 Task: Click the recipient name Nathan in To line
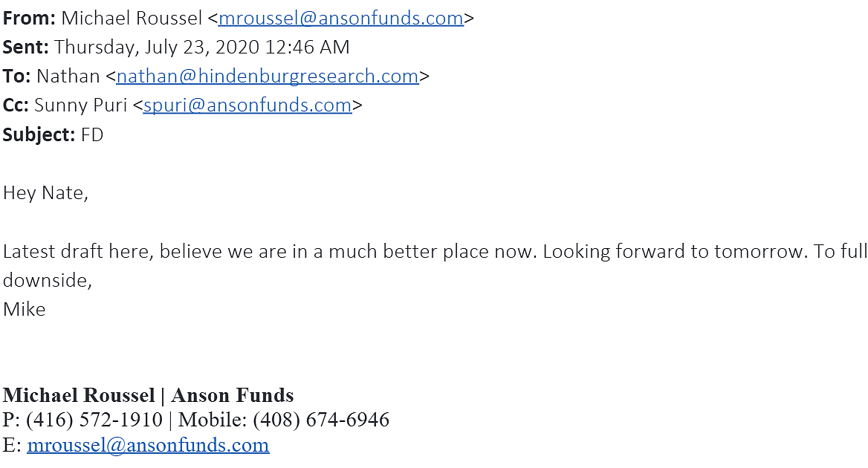pyautogui.click(x=68, y=77)
